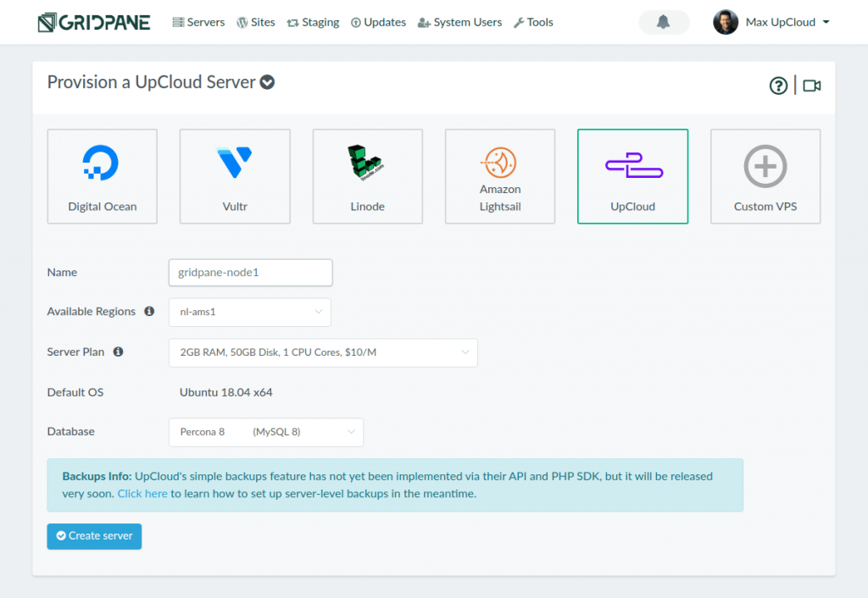Open help via the question mark icon

tap(778, 86)
